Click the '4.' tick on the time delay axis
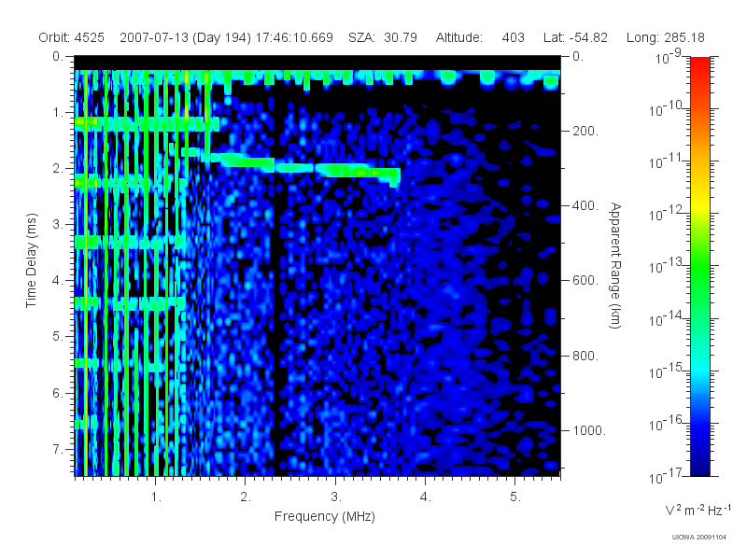This screenshot has width=747, height=560. pos(58,281)
